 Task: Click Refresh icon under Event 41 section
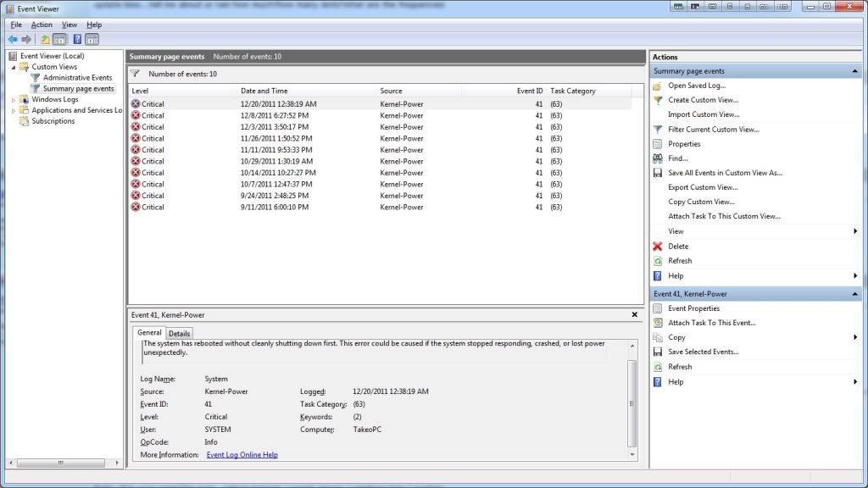(x=658, y=367)
